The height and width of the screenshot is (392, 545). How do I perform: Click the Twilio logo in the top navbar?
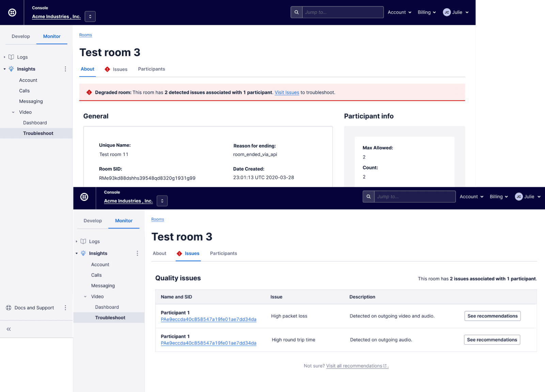[x=12, y=12]
